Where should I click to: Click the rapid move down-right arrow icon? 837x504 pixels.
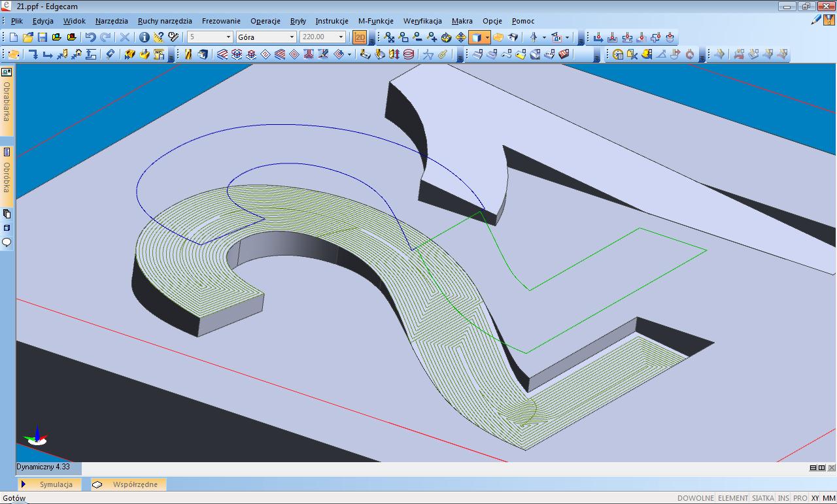coord(33,54)
